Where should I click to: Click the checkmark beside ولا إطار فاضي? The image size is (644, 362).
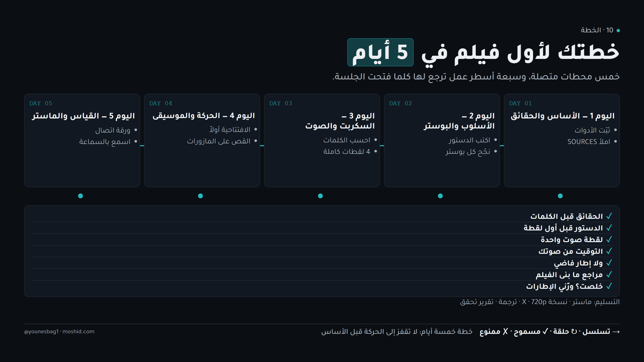609,263
